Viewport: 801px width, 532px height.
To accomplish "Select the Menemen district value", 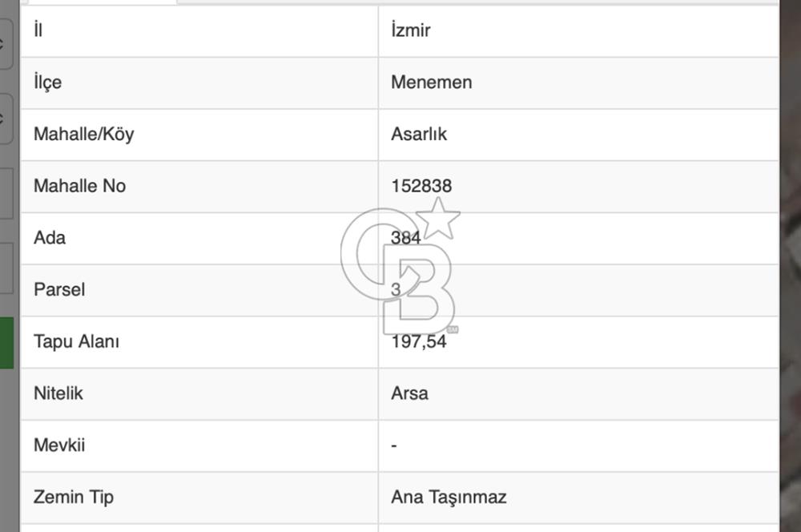I will pos(431,83).
